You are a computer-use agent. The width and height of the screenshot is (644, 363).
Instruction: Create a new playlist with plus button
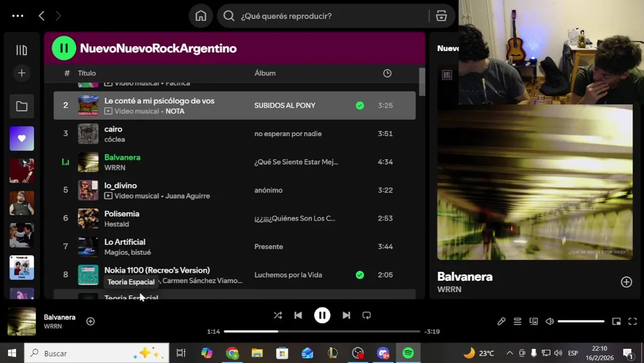tap(22, 73)
